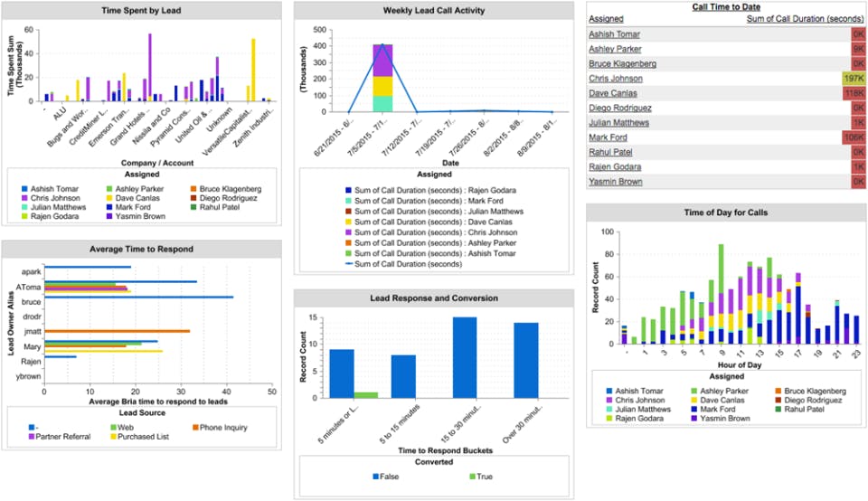The image size is (868, 501).
Task: Open the Yasmin Brown assigned link
Action: (x=616, y=182)
